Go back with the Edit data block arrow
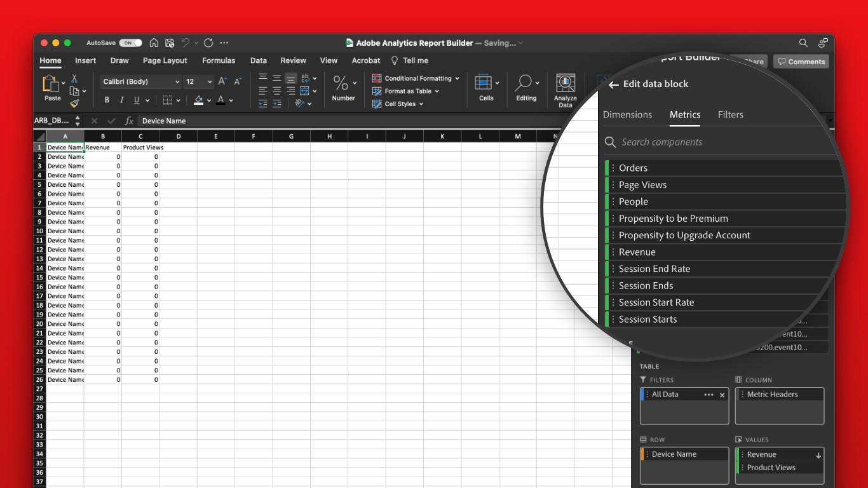 click(x=613, y=85)
